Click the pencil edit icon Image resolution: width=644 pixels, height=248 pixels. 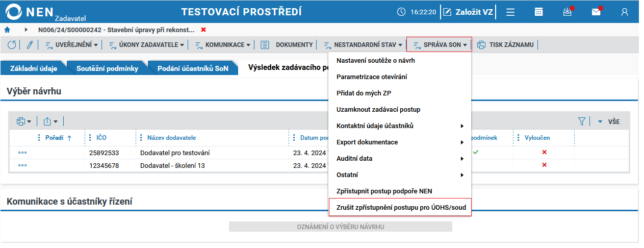point(30,45)
